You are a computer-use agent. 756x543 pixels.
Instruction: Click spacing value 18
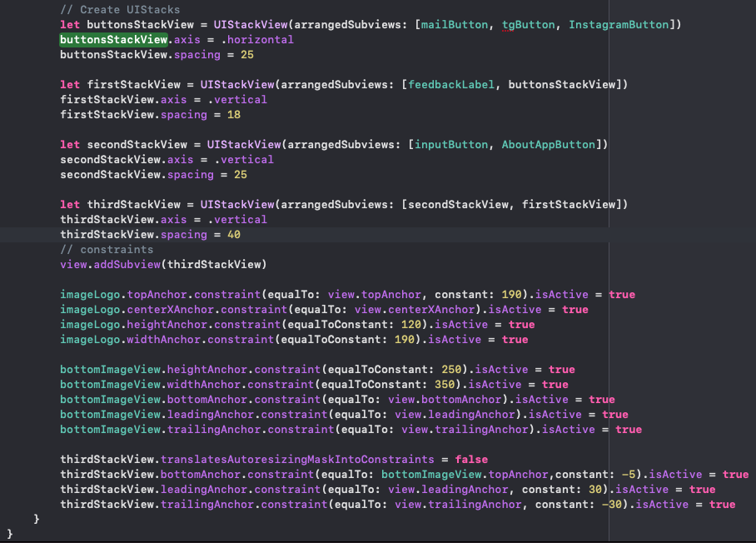tap(234, 114)
